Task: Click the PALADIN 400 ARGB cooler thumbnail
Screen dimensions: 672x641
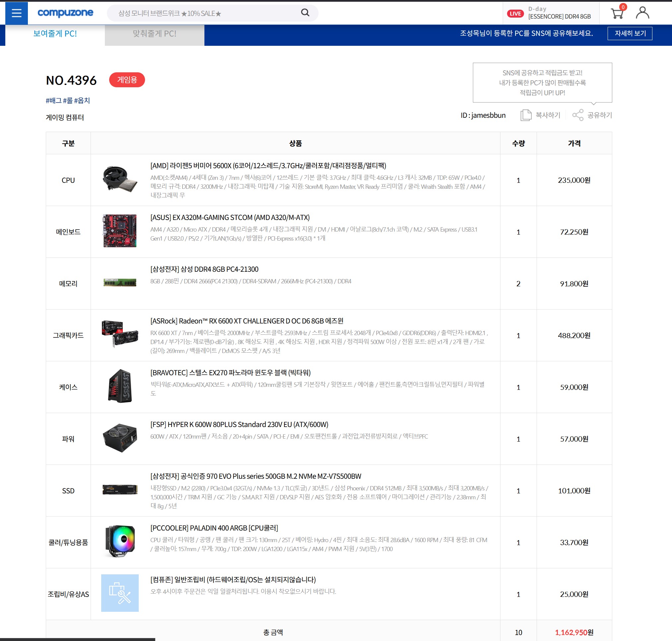Action: pyautogui.click(x=120, y=541)
